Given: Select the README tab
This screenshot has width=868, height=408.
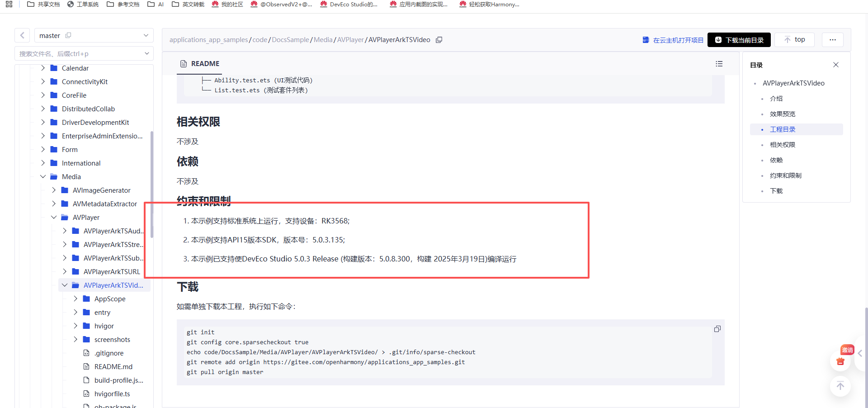Looking at the screenshot, I should point(199,64).
